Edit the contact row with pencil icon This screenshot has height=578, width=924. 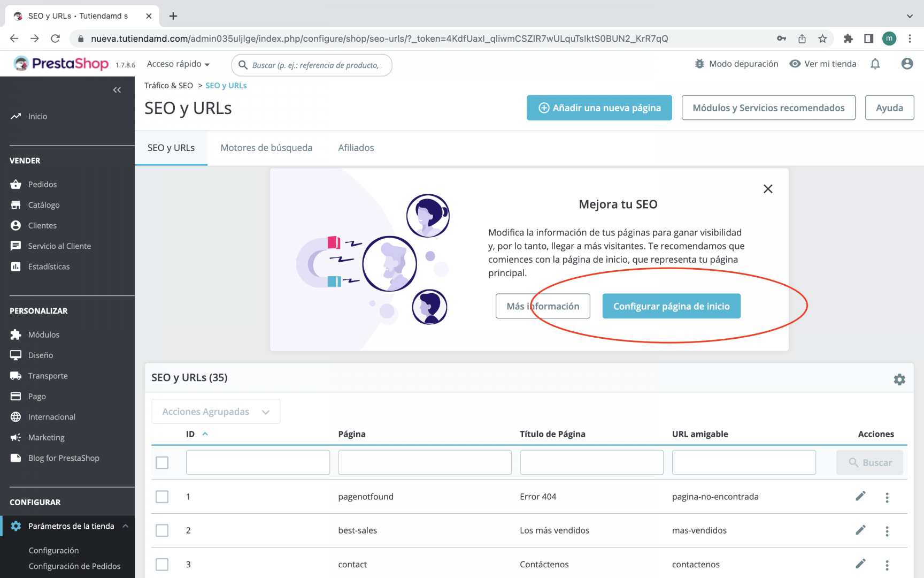click(x=860, y=564)
